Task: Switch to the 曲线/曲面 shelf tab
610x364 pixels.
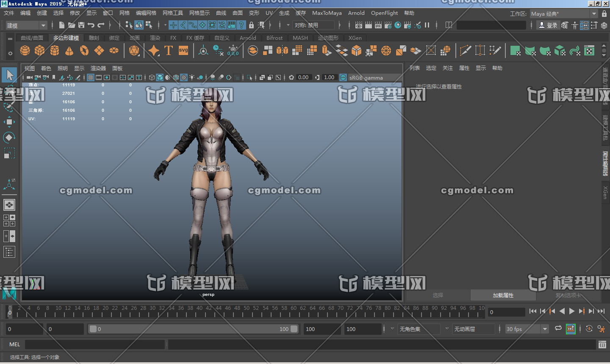Action: point(32,38)
